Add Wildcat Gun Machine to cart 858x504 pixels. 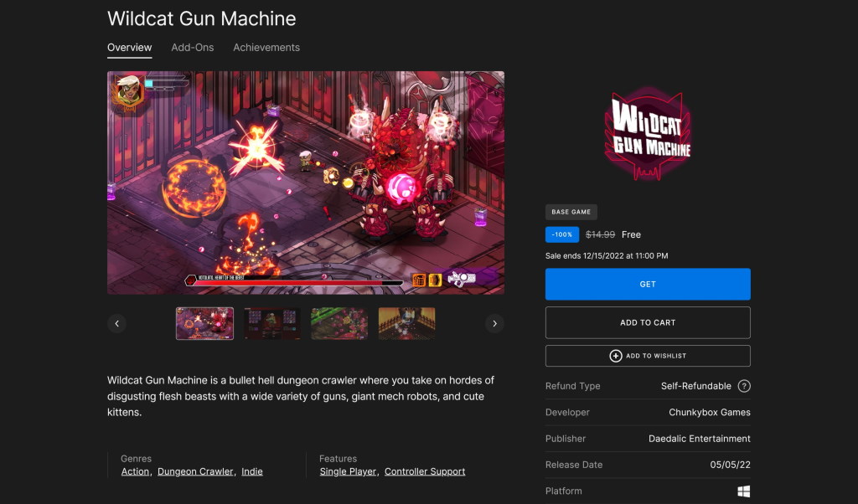[x=647, y=322]
